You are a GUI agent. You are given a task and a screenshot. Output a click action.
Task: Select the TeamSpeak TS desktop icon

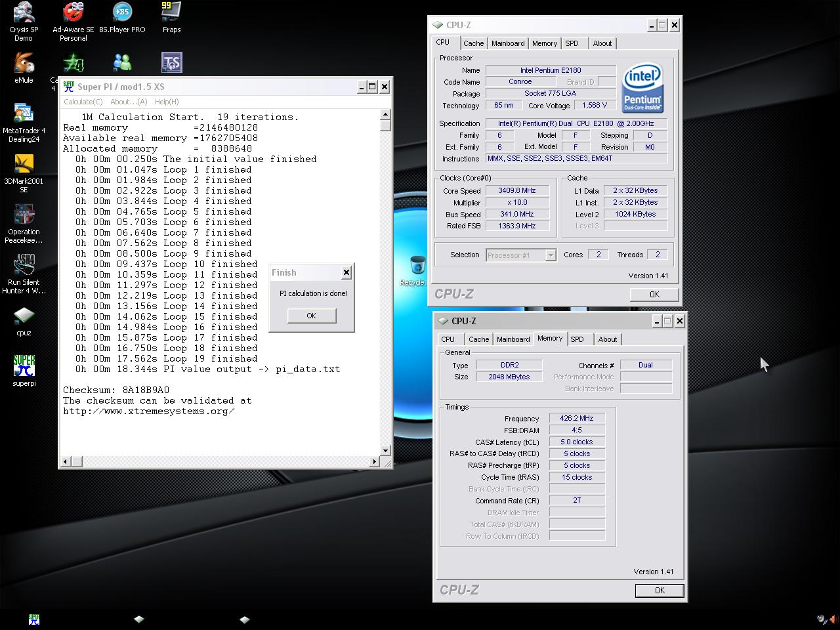tap(171, 62)
